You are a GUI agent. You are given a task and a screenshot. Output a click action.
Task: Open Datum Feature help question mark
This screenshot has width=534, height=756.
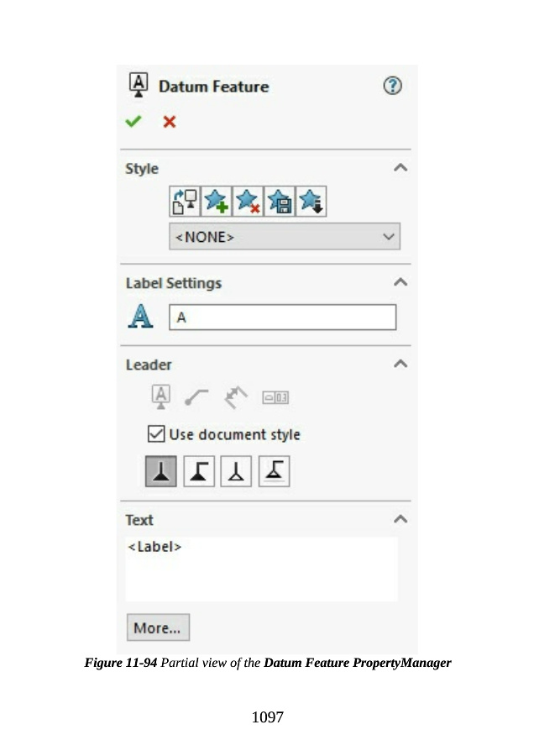pos(392,87)
